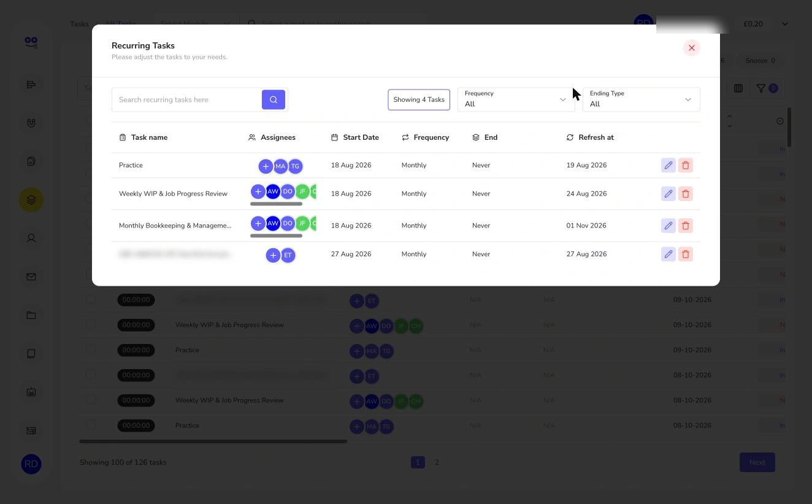This screenshot has height=504, width=812.
Task: Click Next in the background task list
Action: point(757,462)
